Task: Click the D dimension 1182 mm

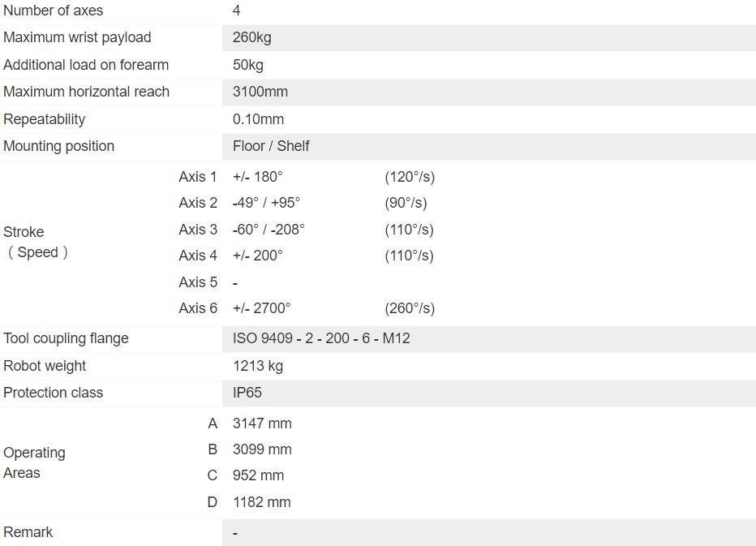Action: tap(262, 502)
